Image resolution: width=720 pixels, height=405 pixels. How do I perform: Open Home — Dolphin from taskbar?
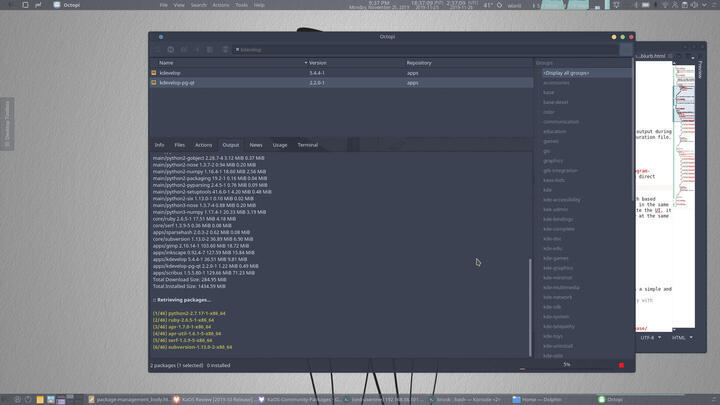point(537,399)
